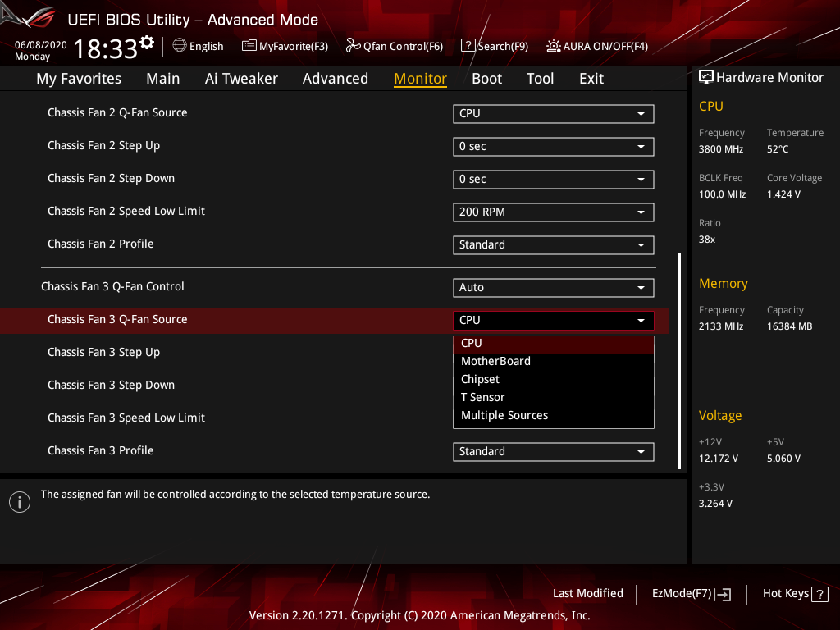The height and width of the screenshot is (630, 840).
Task: Open Chassis Fan 2 Profile dropdown
Action: (x=554, y=244)
